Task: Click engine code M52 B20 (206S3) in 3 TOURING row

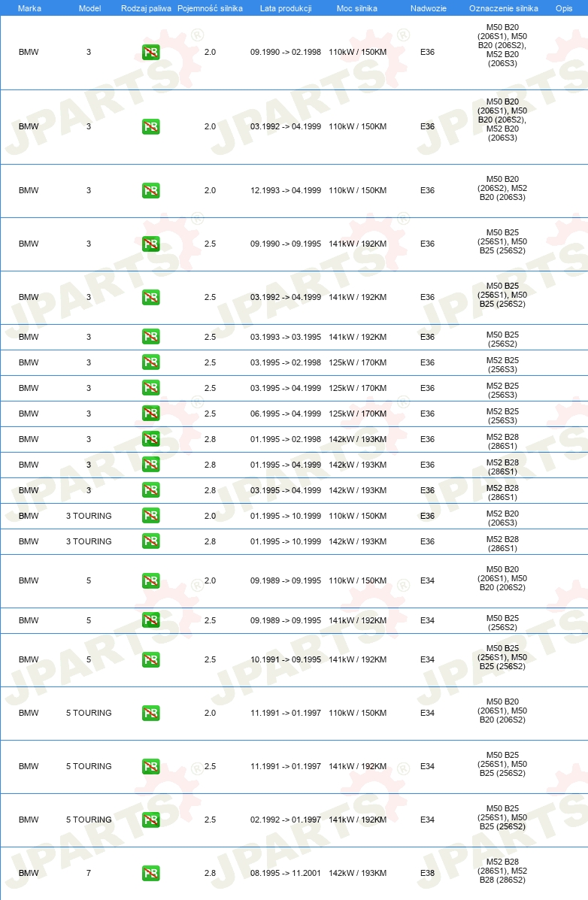Action: pyautogui.click(x=502, y=518)
